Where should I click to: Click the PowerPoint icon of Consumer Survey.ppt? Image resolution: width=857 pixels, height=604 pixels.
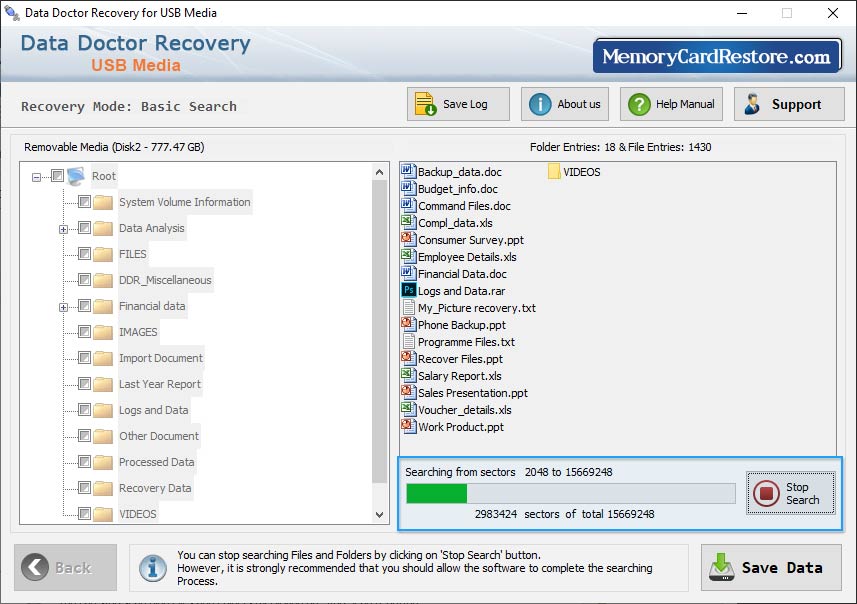(x=408, y=239)
